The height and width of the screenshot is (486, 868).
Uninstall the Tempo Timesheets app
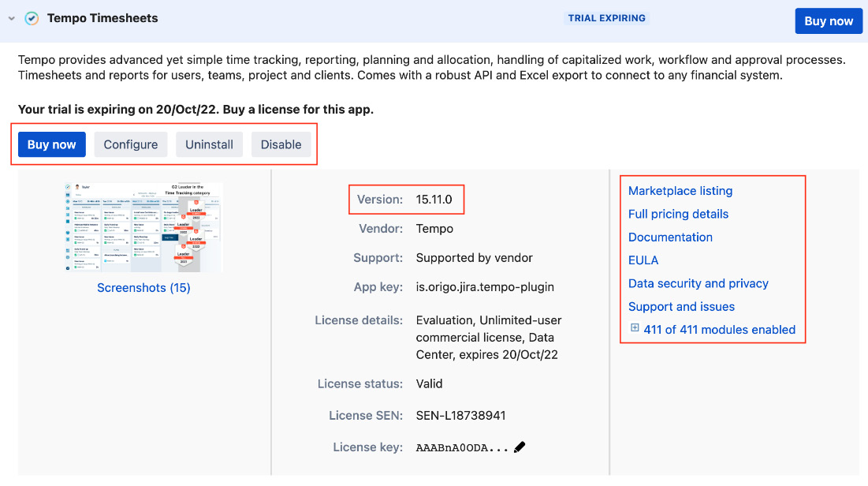coord(209,144)
